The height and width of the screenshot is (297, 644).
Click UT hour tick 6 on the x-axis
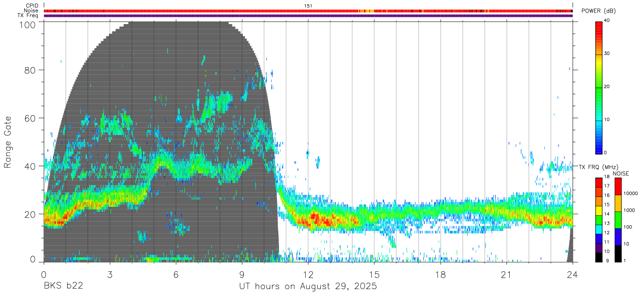coord(176,274)
